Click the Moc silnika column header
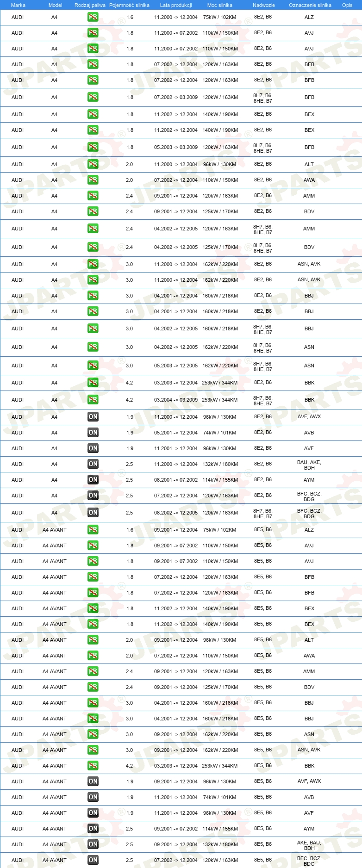The image size is (362, 868). pyautogui.click(x=220, y=5)
